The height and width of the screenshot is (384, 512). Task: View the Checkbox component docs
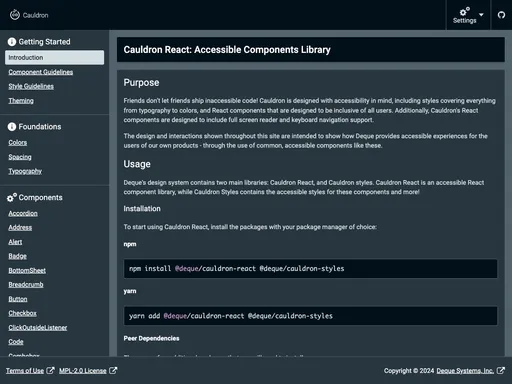coord(23,313)
